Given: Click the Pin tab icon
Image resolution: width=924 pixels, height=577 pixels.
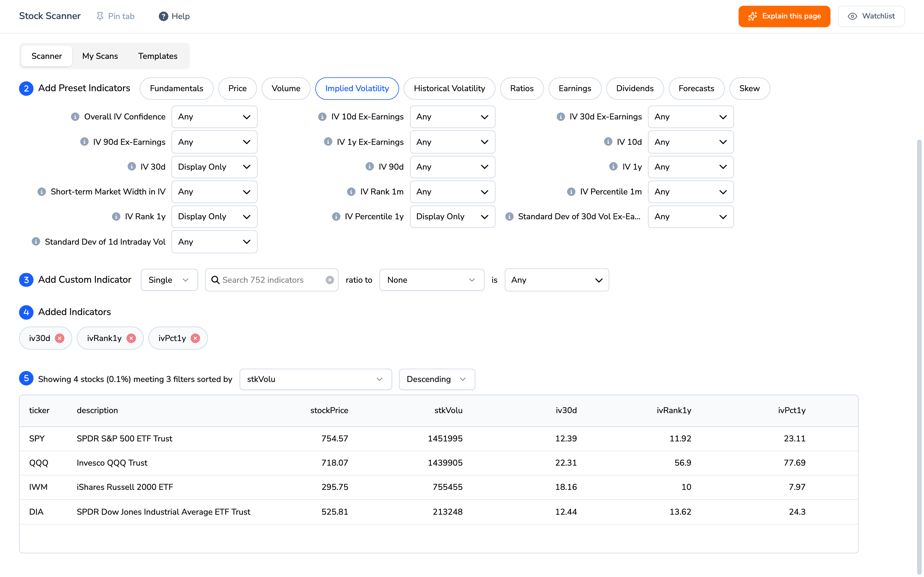Looking at the screenshot, I should (x=100, y=16).
